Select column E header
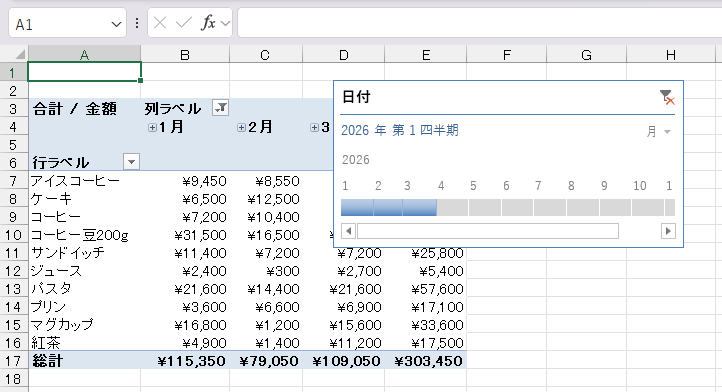Screen dimensions: 722x392 pos(425,55)
